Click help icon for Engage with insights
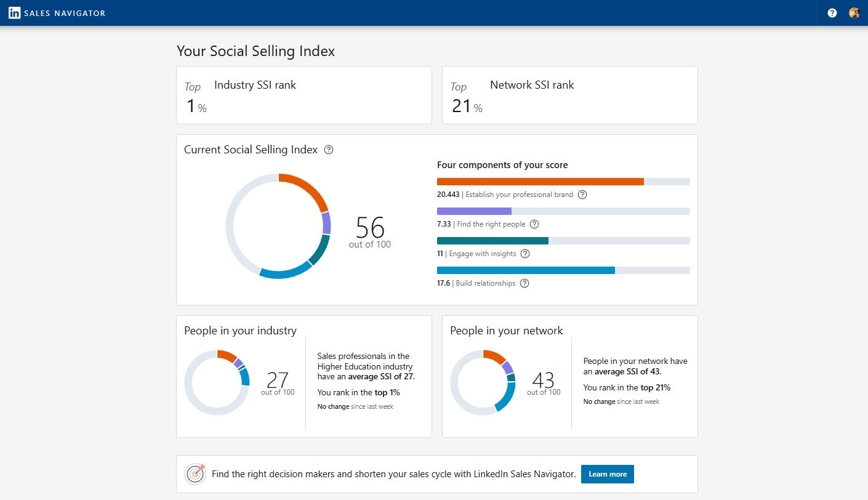This screenshot has height=500, width=868. (525, 254)
